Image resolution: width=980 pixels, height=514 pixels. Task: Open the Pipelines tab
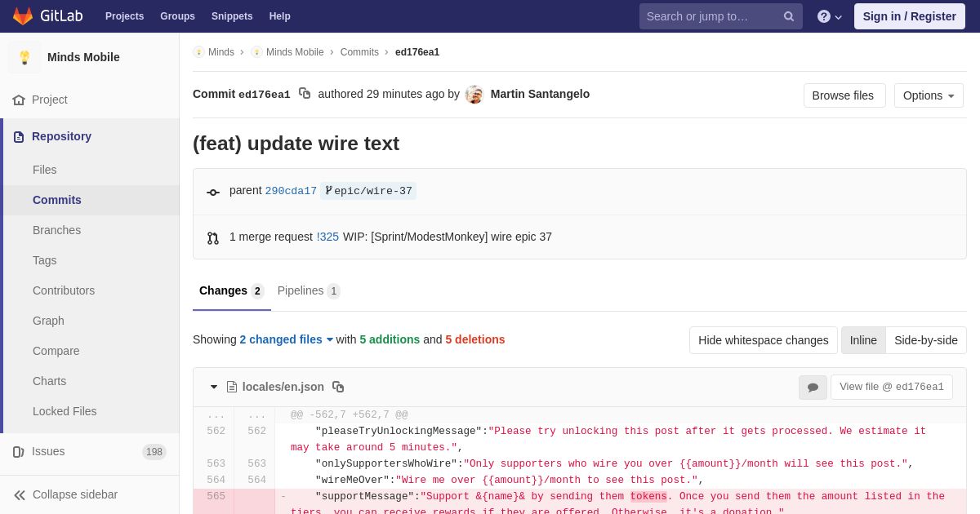pyautogui.click(x=309, y=291)
